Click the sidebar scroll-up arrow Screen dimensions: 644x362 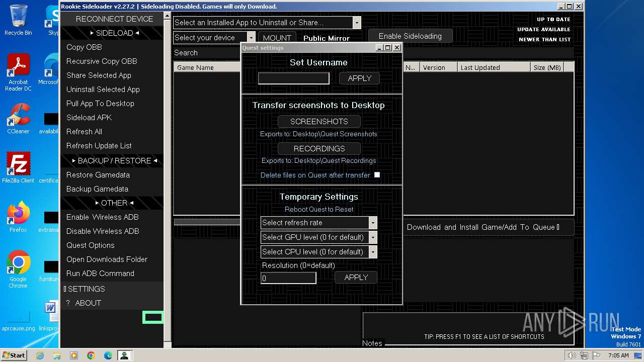[168, 16]
